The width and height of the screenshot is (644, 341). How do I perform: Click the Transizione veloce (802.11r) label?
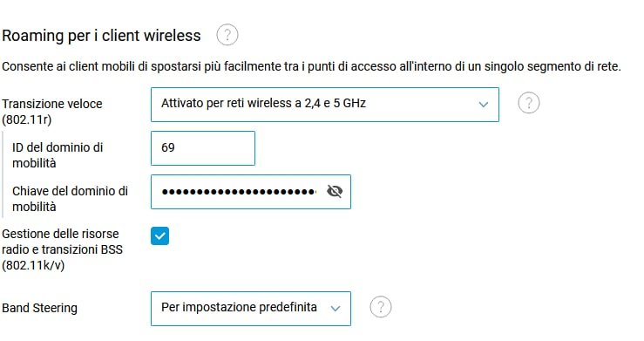(x=52, y=112)
